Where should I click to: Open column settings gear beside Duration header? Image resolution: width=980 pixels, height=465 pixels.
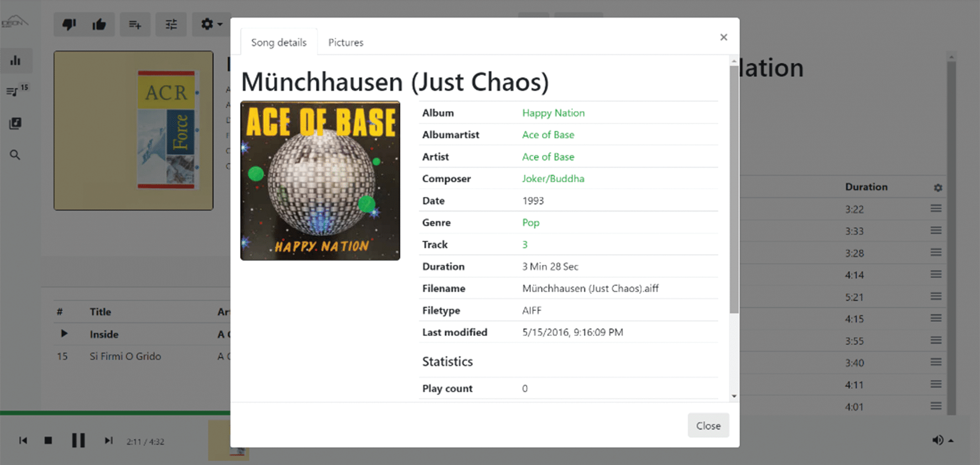(x=938, y=188)
